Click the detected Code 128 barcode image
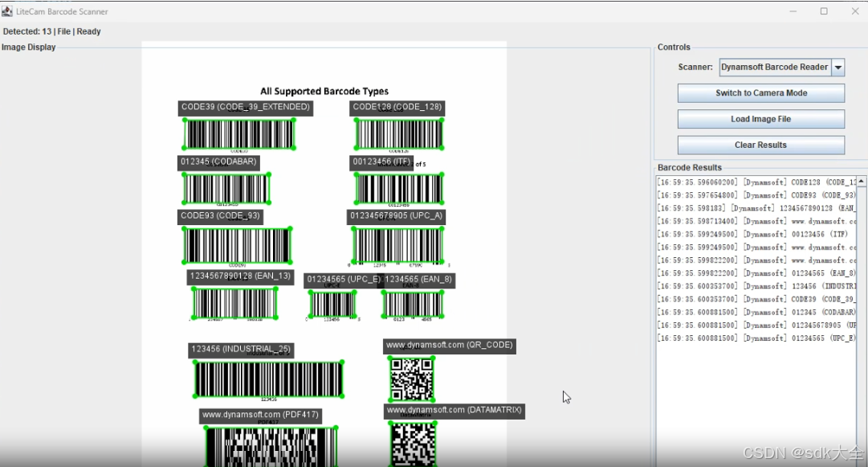The image size is (868, 467). [x=398, y=134]
